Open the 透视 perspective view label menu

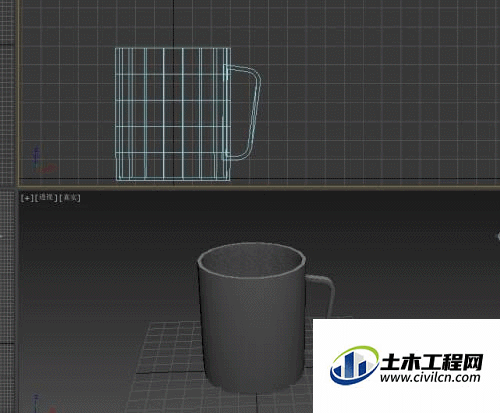tap(46, 198)
